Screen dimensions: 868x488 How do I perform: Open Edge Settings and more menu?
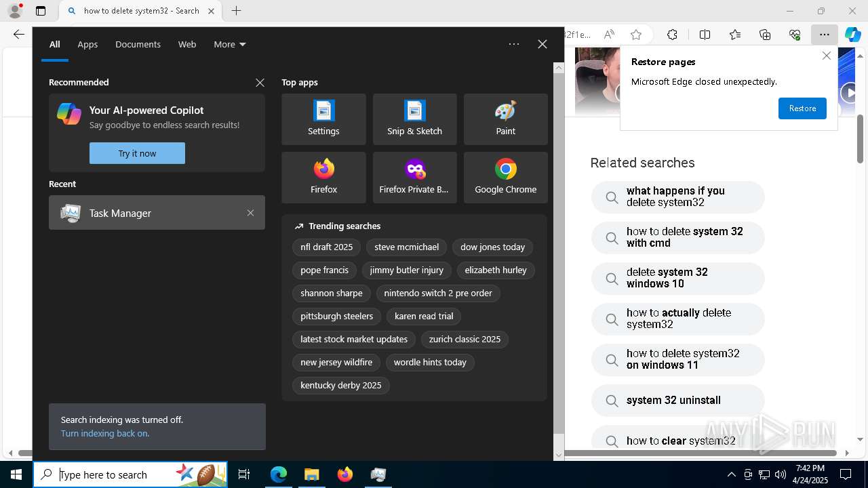tap(824, 35)
